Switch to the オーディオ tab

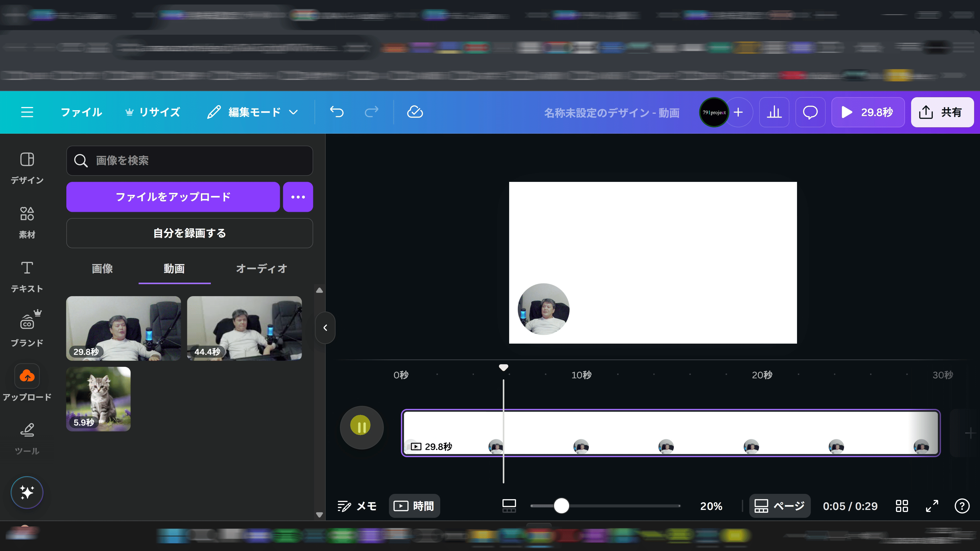[261, 268]
